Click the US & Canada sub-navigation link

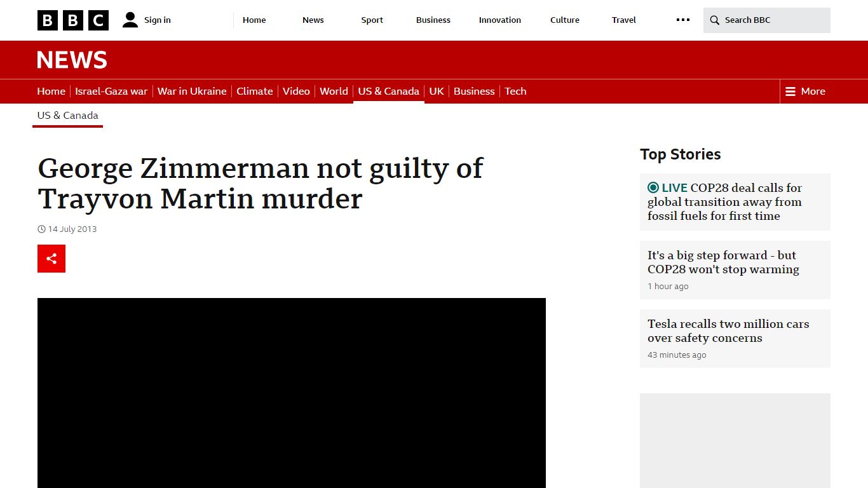click(x=68, y=116)
